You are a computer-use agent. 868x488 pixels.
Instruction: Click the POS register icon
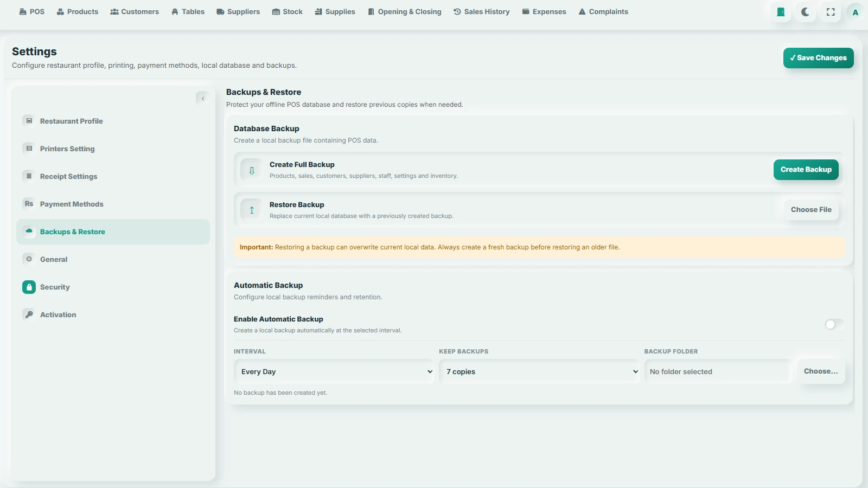point(23,11)
